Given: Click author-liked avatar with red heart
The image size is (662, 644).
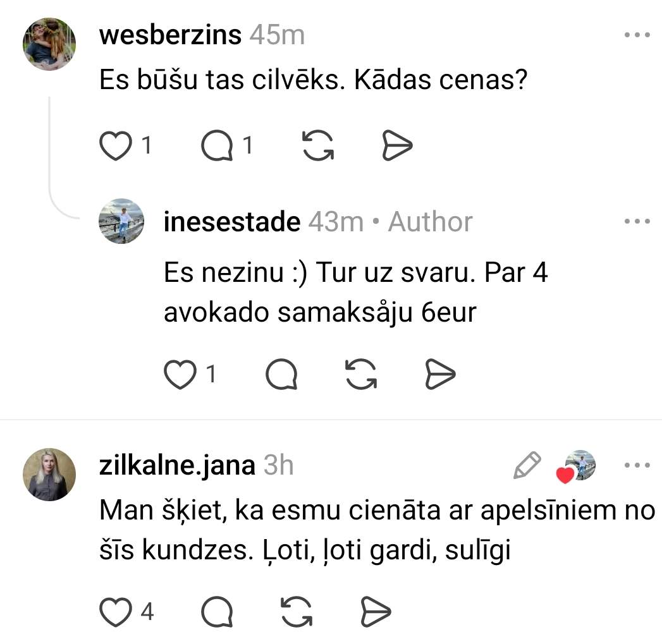Looking at the screenshot, I should (577, 467).
